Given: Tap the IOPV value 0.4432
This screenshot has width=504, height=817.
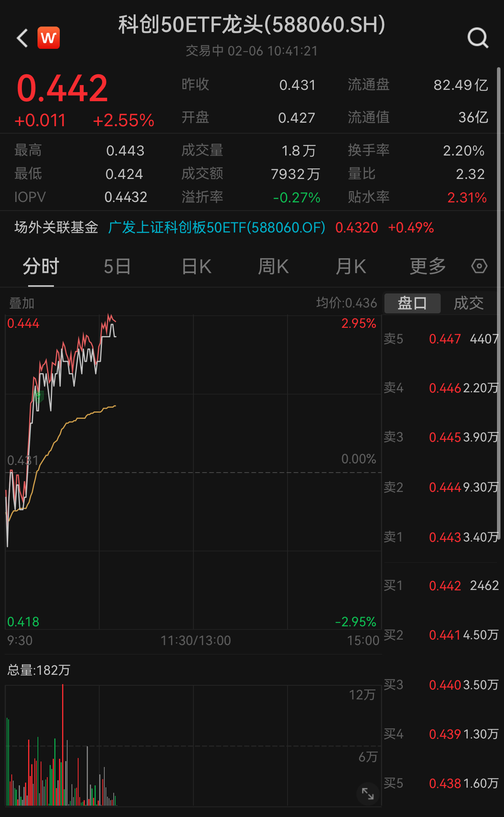Looking at the screenshot, I should 126,197.
